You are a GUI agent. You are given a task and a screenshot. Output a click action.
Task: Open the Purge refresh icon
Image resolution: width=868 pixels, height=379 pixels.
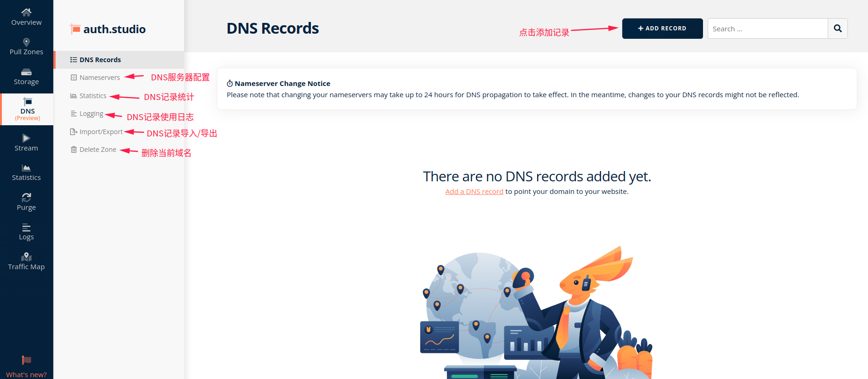tap(26, 197)
